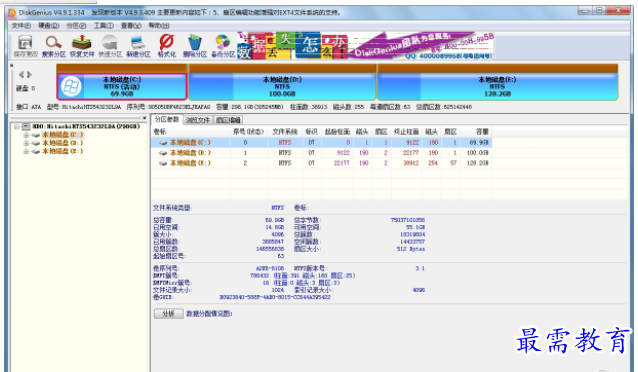Click the 终止柱面 column header
The width and height of the screenshot is (638, 372).
click(406, 132)
